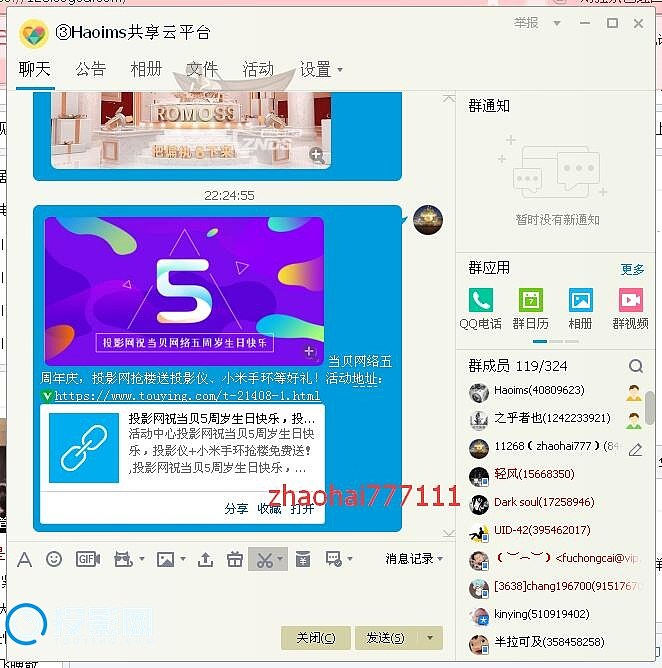662x668 pixels.
Task: Switch to the 聊天 tab
Action: point(35,69)
